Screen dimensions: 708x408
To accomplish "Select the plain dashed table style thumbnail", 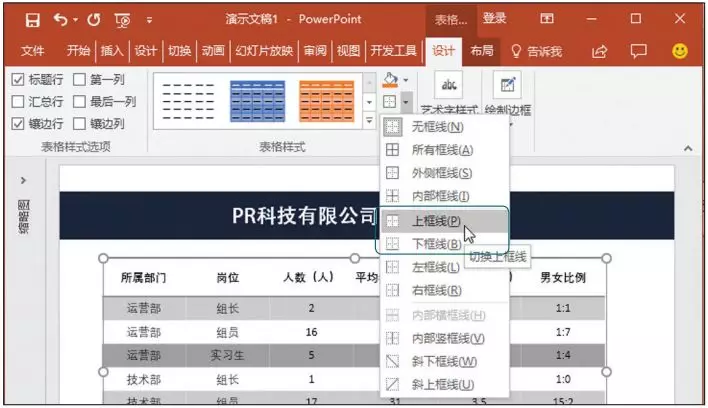I will (x=188, y=102).
